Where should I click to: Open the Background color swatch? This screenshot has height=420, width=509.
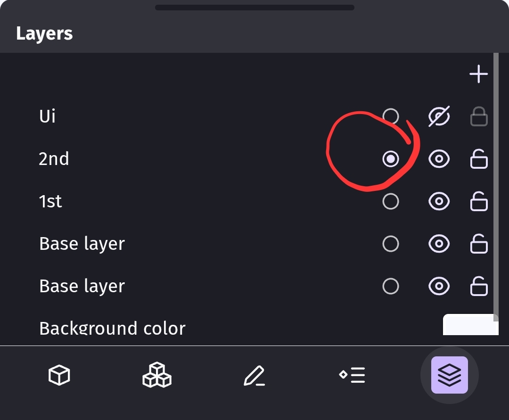470,324
